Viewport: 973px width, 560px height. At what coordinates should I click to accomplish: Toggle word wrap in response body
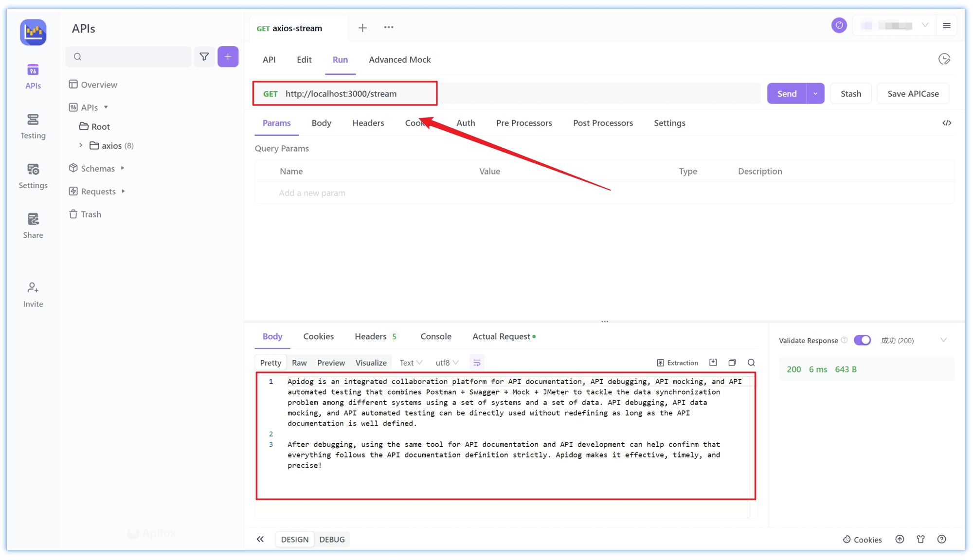pos(477,363)
